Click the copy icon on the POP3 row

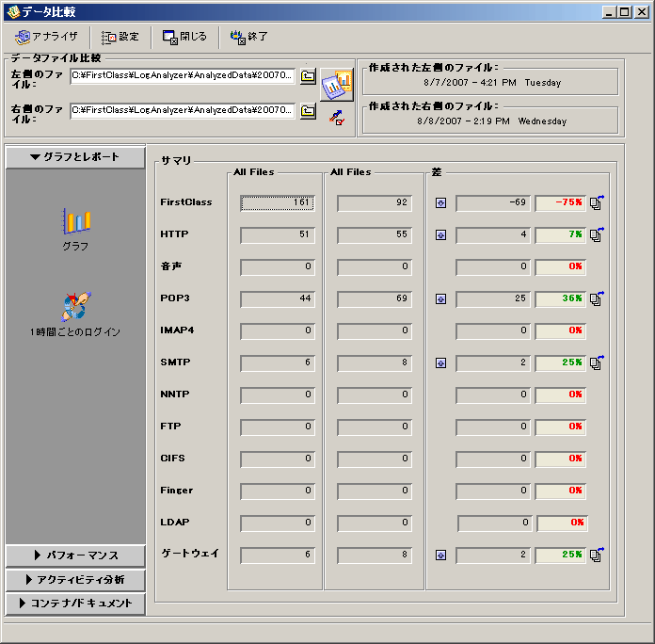pos(596,298)
